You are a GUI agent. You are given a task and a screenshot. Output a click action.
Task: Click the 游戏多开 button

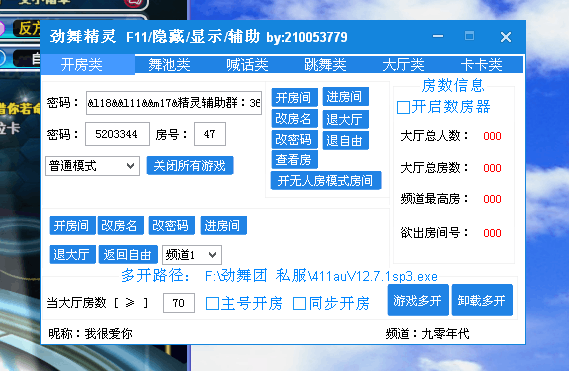(418, 300)
